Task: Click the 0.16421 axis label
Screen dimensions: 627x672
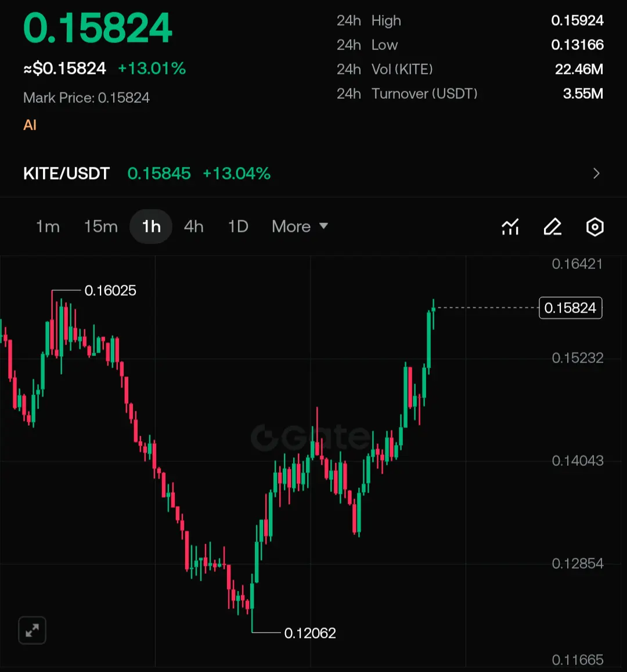Action: coord(577,264)
